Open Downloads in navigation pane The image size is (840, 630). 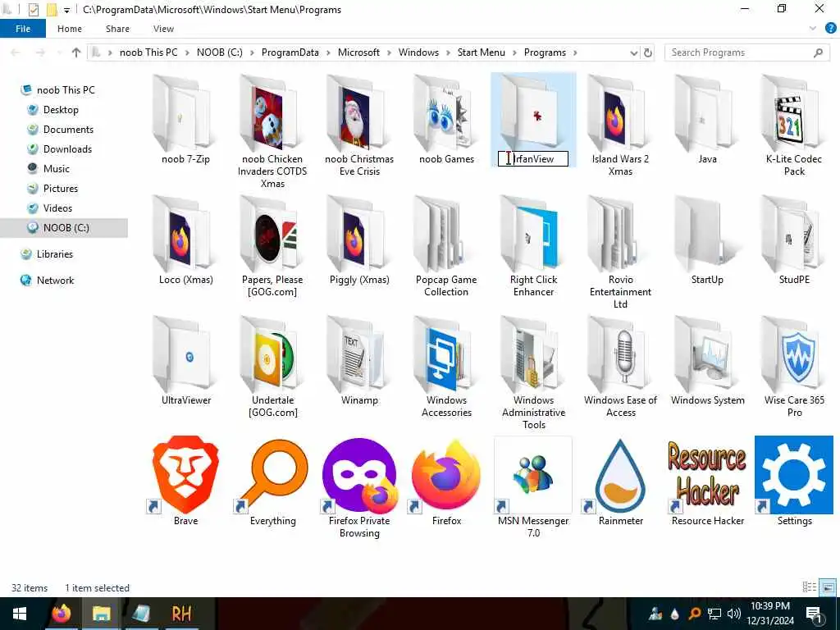(x=67, y=149)
